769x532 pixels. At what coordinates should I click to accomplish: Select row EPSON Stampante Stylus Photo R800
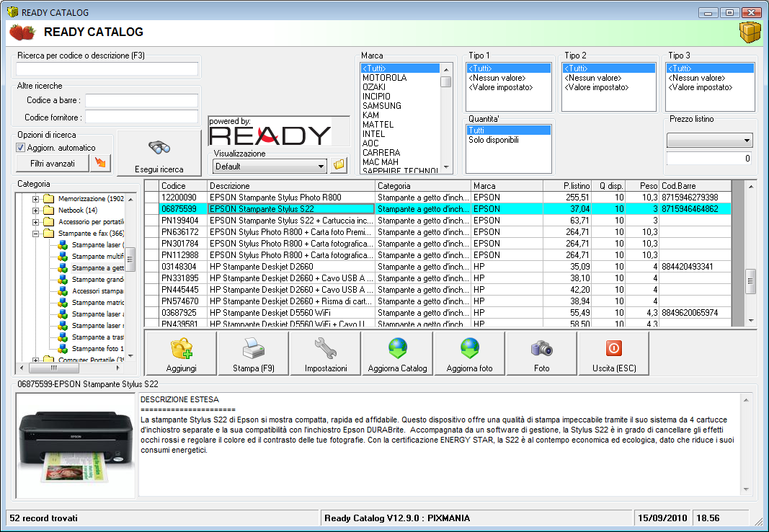coord(438,198)
